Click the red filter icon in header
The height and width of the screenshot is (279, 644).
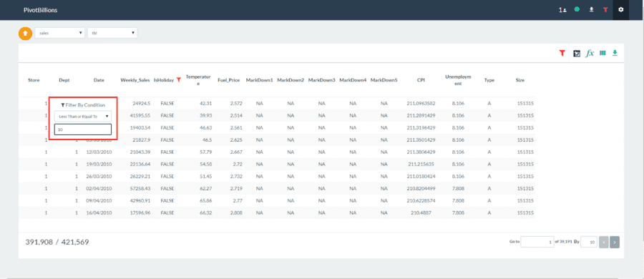pyautogui.click(x=605, y=9)
